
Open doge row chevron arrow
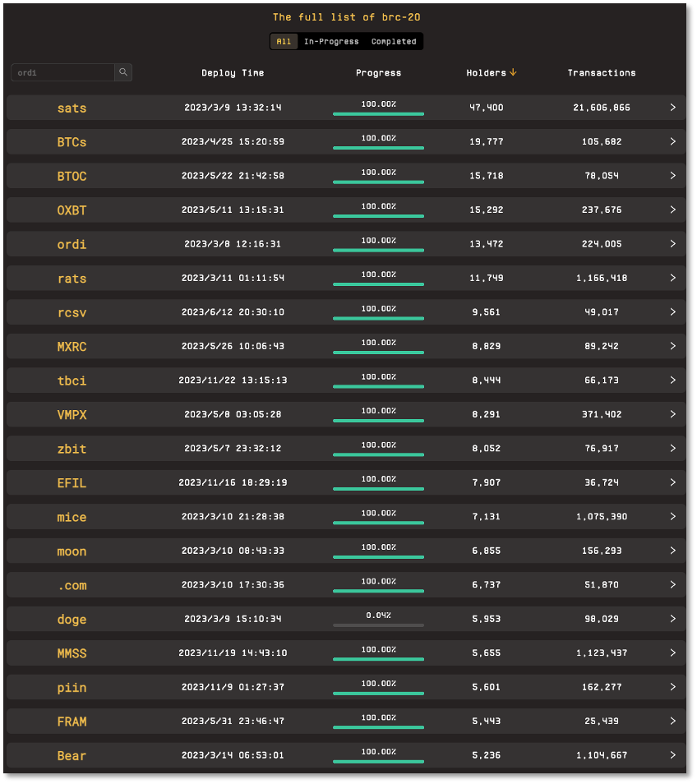coord(673,619)
